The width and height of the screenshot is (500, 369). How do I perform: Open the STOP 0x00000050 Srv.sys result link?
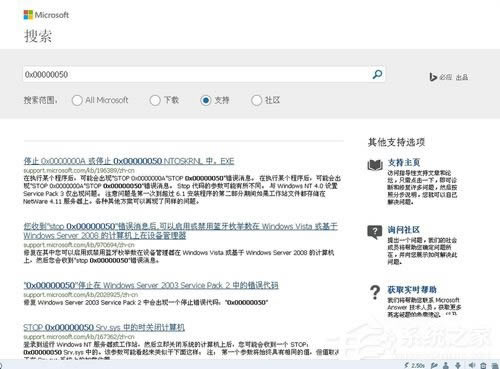[x=104, y=327]
